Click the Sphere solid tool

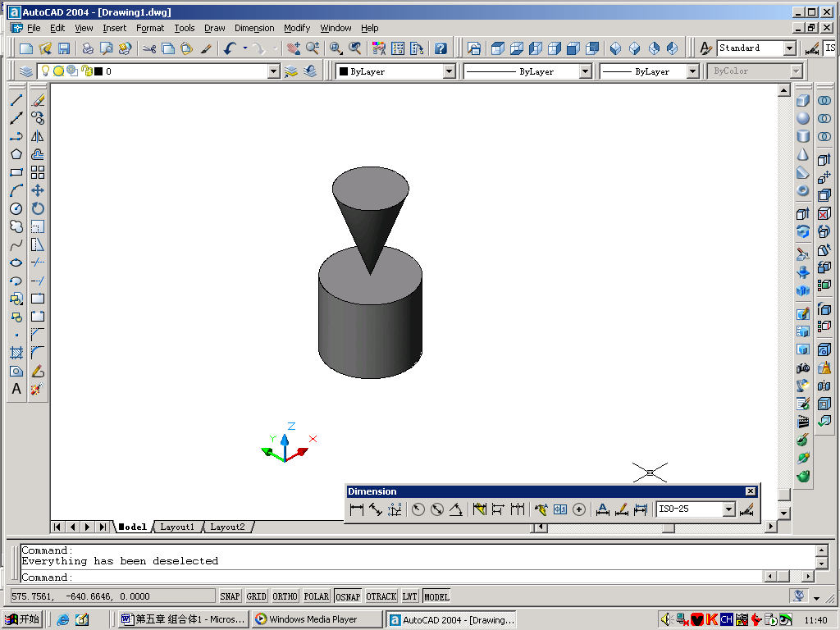tap(802, 118)
